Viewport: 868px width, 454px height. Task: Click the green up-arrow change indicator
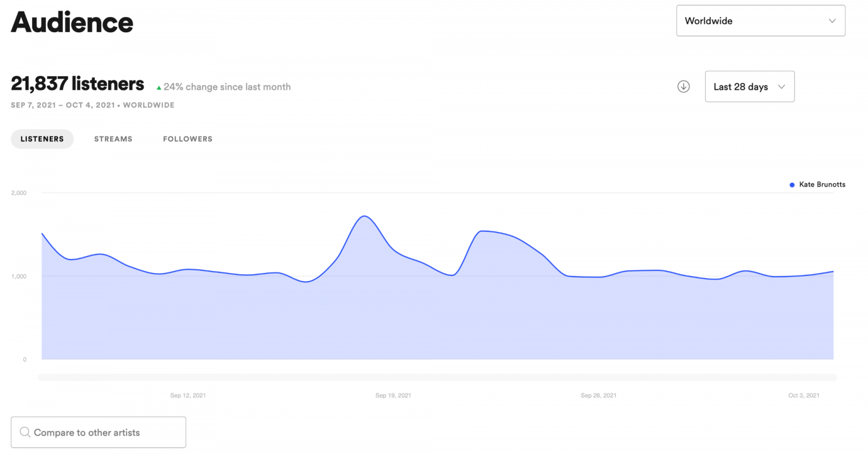159,88
